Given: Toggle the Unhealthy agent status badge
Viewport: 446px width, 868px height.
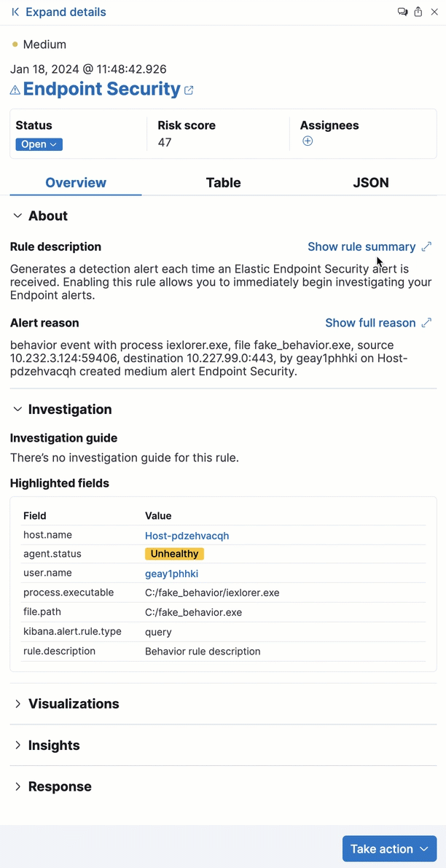Looking at the screenshot, I should point(174,554).
